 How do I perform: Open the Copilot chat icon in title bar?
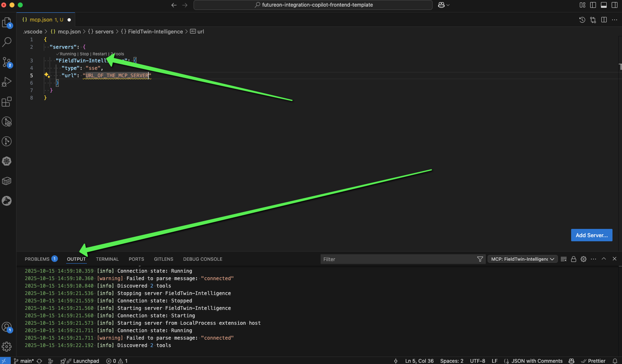[441, 5]
